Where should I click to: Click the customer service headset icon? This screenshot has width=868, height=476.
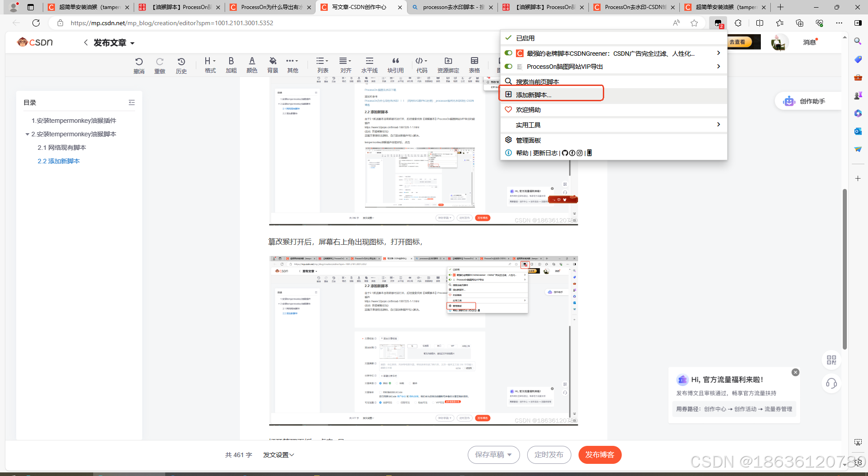[x=831, y=384]
